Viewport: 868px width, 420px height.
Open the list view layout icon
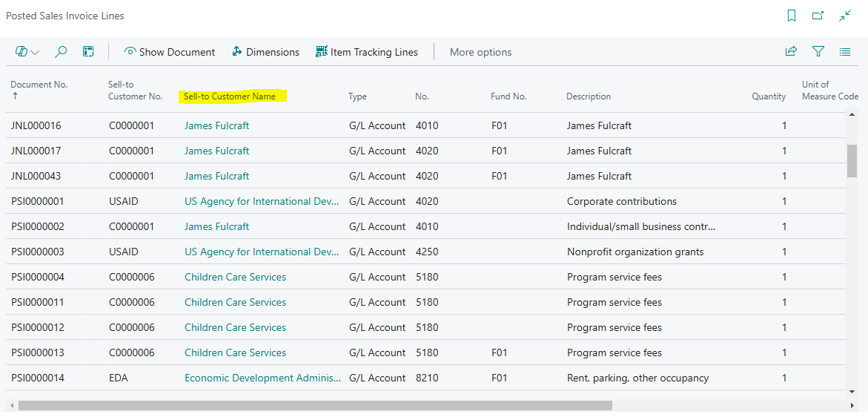click(845, 52)
